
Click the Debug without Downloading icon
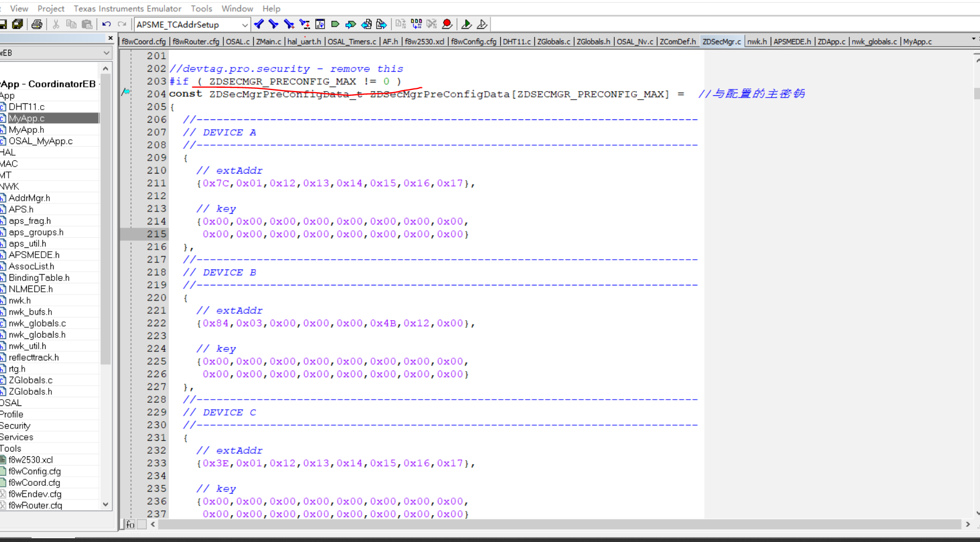(x=482, y=24)
